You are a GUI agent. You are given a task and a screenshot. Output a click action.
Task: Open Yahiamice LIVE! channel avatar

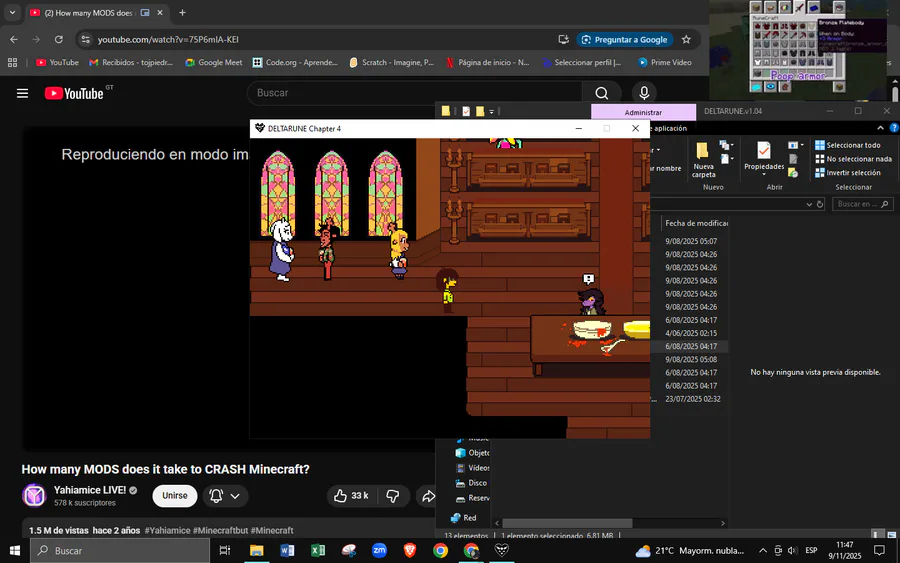coord(34,495)
